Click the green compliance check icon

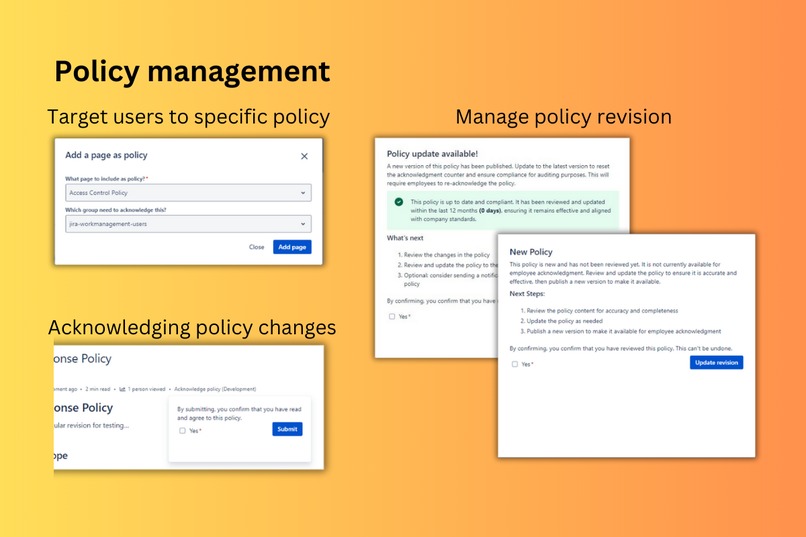coord(399,202)
